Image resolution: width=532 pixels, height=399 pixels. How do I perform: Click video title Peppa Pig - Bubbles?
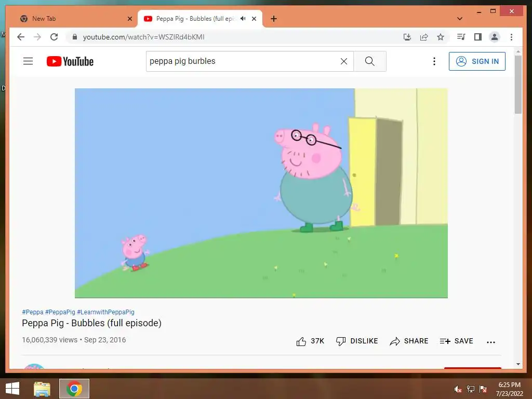91,323
